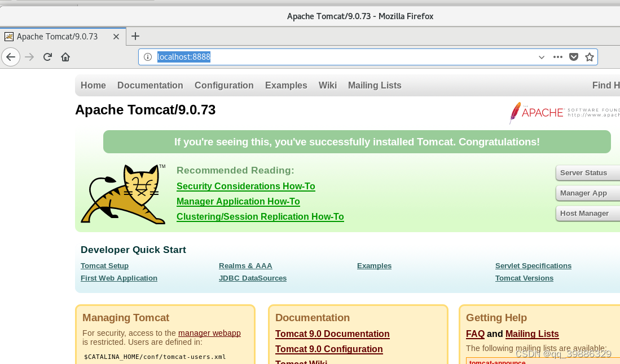Open Tomcat 9.0 Configuration link
This screenshot has width=620, height=364.
pos(329,349)
